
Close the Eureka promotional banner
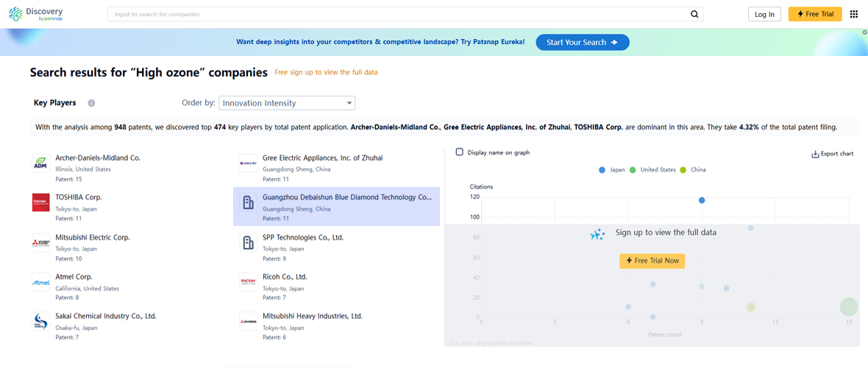pyautogui.click(x=864, y=32)
